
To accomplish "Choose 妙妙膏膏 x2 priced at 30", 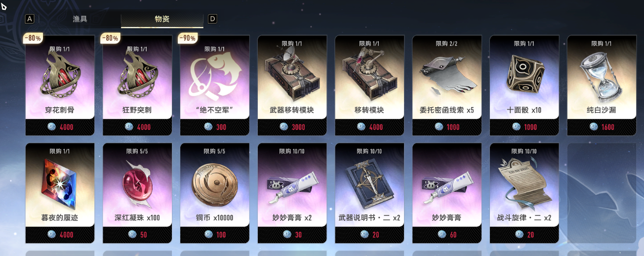I will click(292, 193).
